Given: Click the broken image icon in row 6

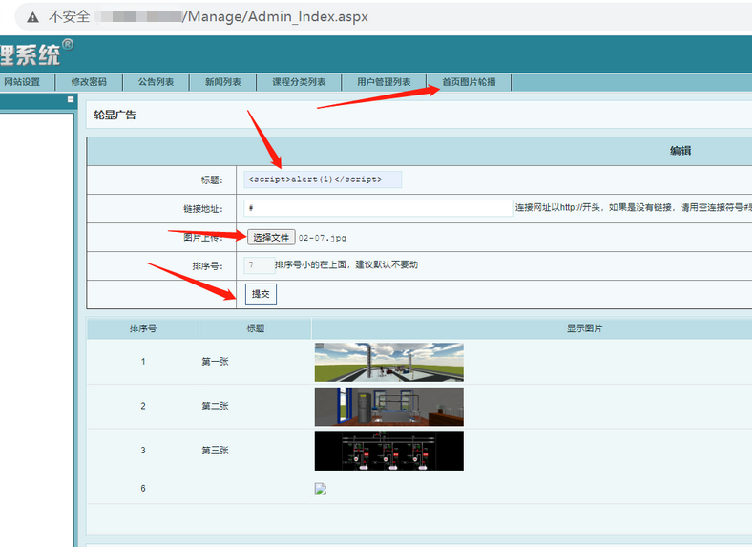Looking at the screenshot, I should 321,489.
